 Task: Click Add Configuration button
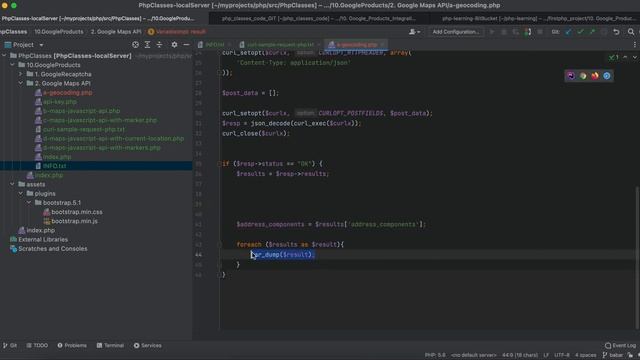tap(456, 32)
